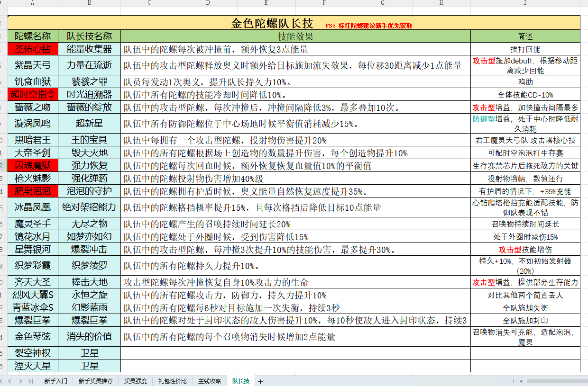Select the 简述 header cell

pos(525,36)
